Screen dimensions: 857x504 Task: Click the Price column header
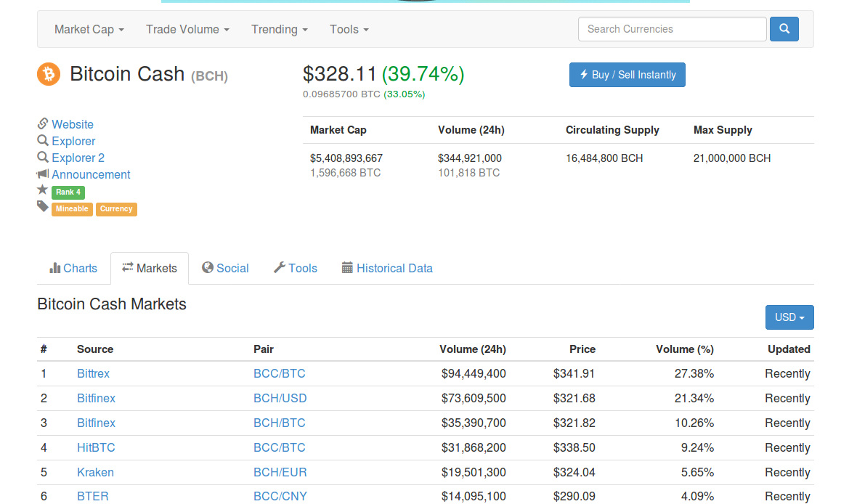click(582, 349)
